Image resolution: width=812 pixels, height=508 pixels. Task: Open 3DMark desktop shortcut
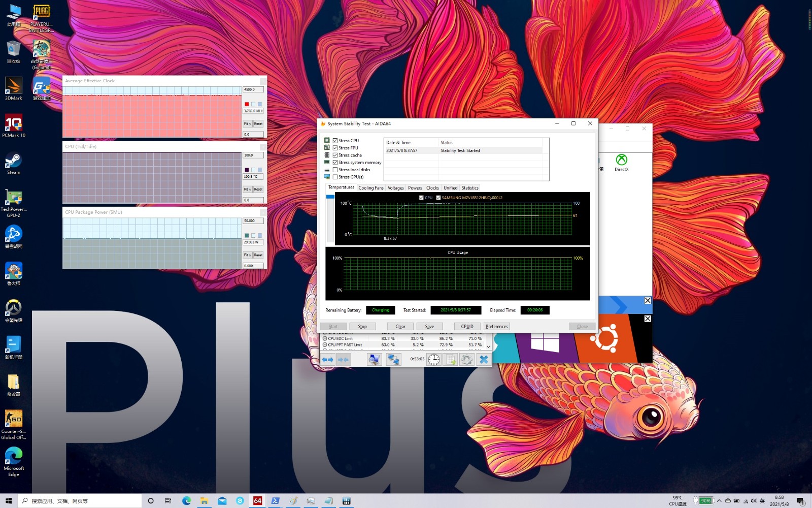pos(14,88)
